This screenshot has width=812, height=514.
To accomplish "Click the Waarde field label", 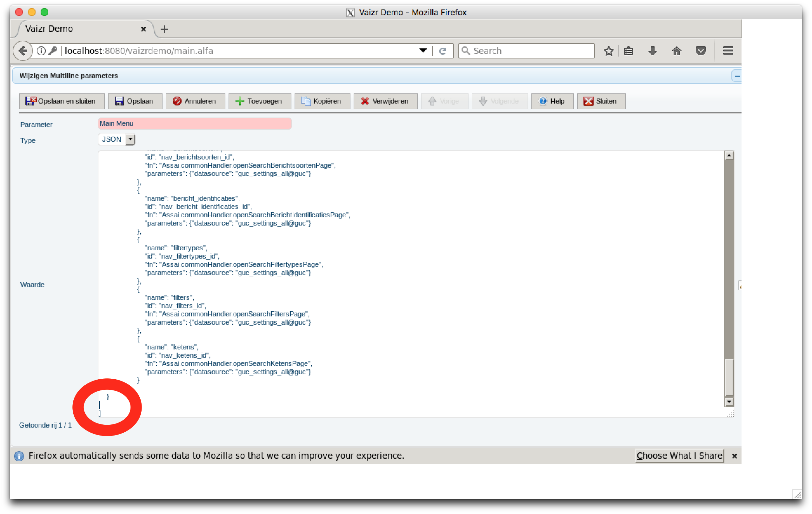I will pyautogui.click(x=32, y=285).
